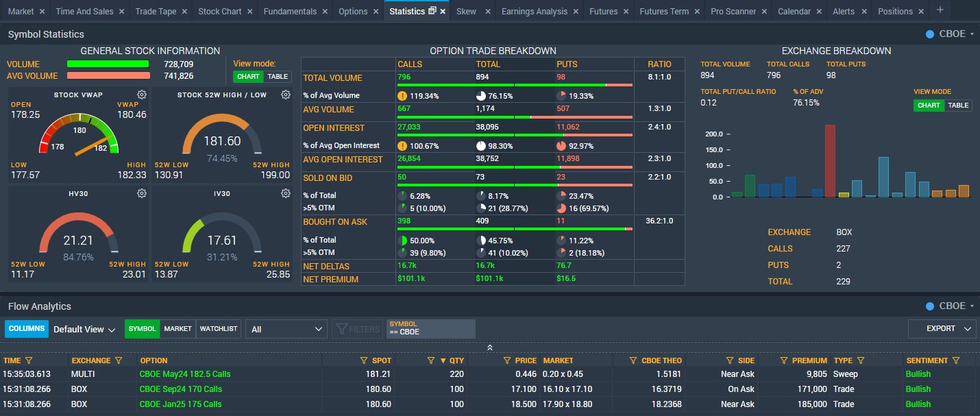
Task: Click the filter icon on TIME column
Action: tap(29, 360)
